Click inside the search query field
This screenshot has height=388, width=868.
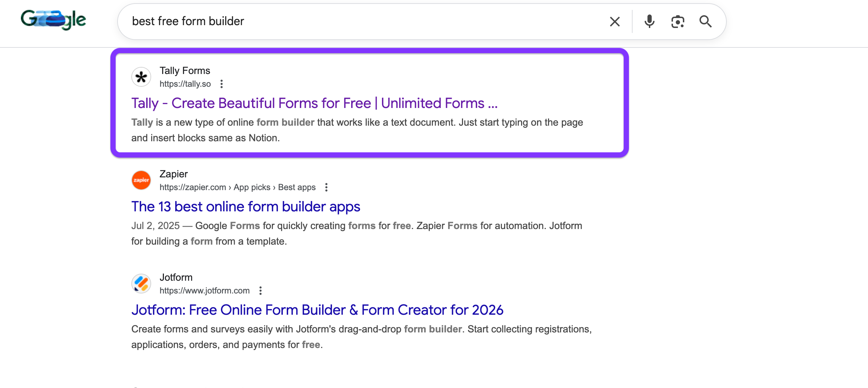coord(354,21)
